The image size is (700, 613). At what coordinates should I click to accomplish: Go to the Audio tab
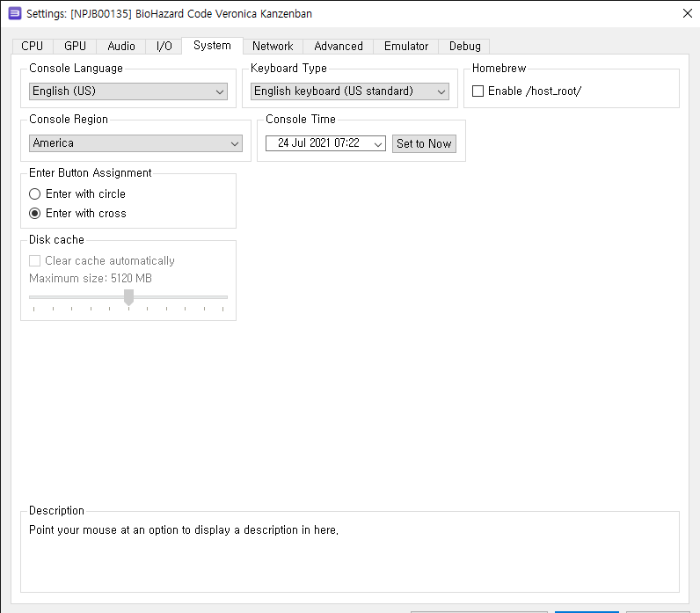point(121,46)
